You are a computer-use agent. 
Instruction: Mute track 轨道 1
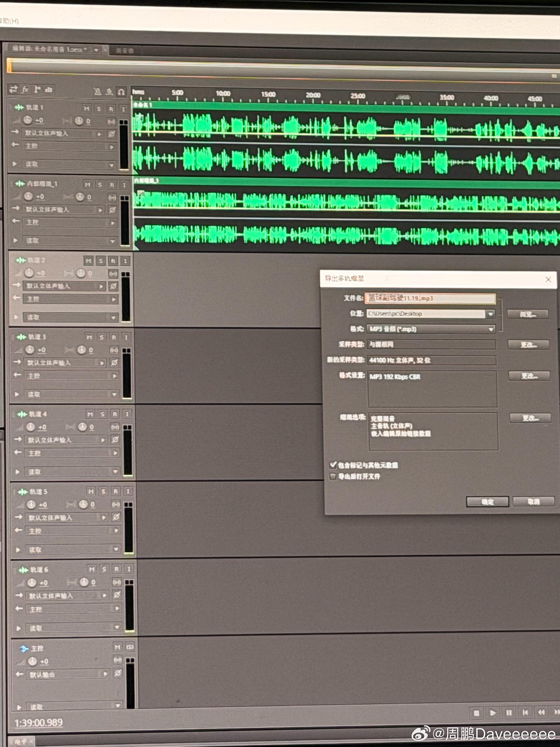point(87,108)
